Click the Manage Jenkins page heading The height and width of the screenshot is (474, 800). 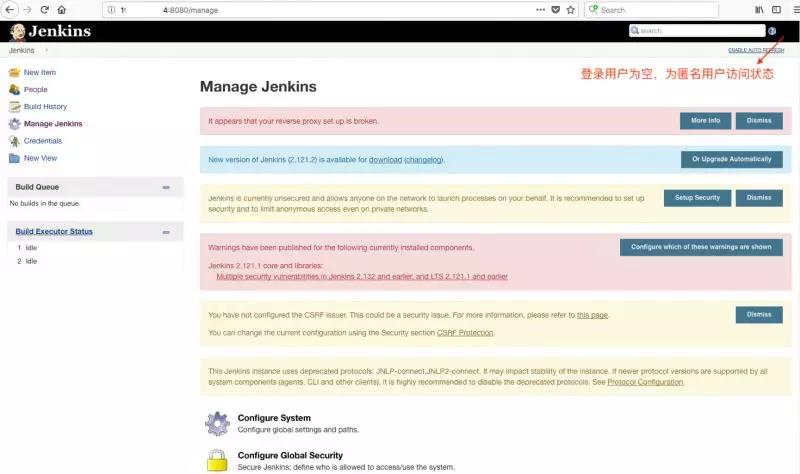pyautogui.click(x=258, y=87)
